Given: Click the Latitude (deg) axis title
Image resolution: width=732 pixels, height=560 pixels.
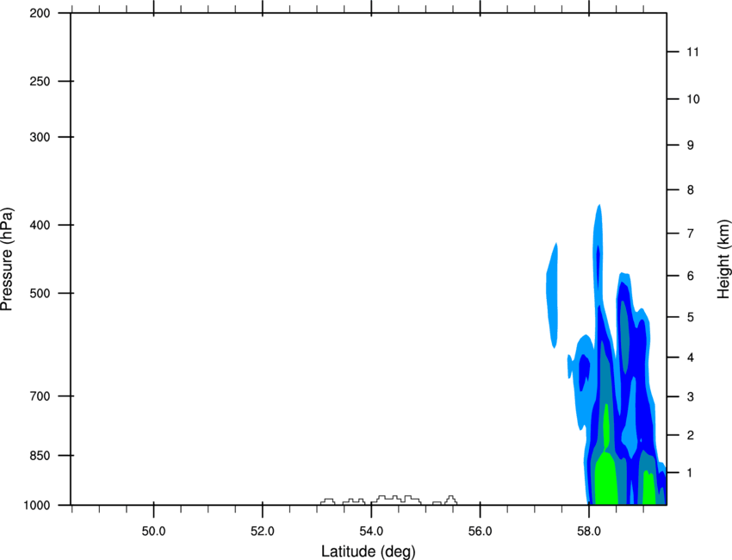Looking at the screenshot, I should click(x=368, y=551).
